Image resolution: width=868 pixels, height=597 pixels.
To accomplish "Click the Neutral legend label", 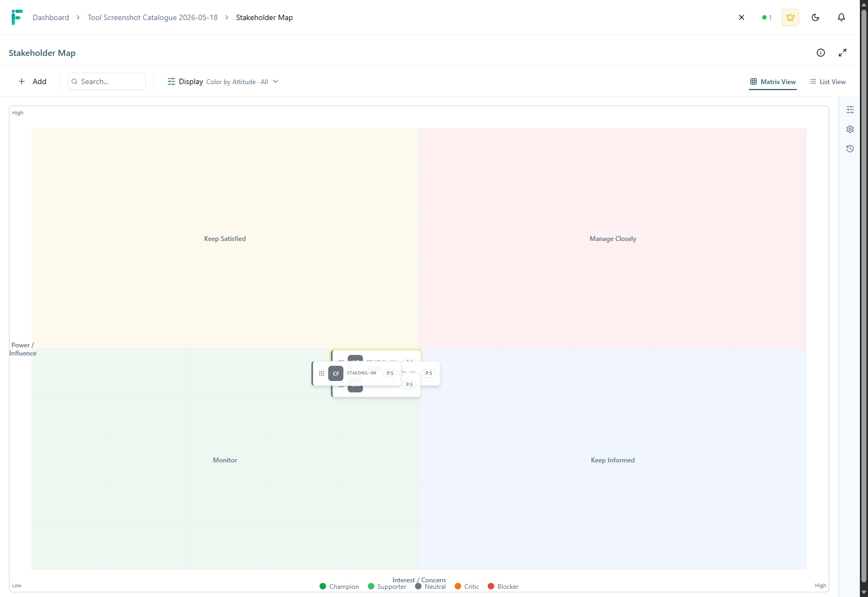I will point(435,587).
